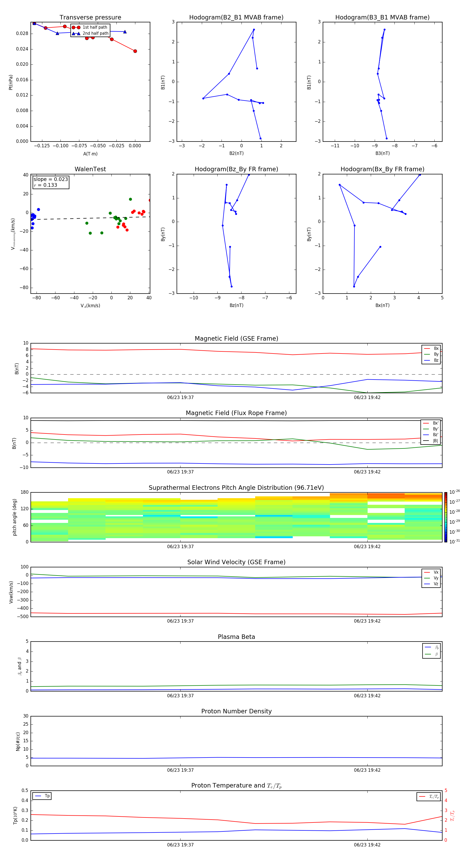Click the 'A(T·m)' x-axis label
Viewport: 473px width, 868px height.
(x=90, y=154)
